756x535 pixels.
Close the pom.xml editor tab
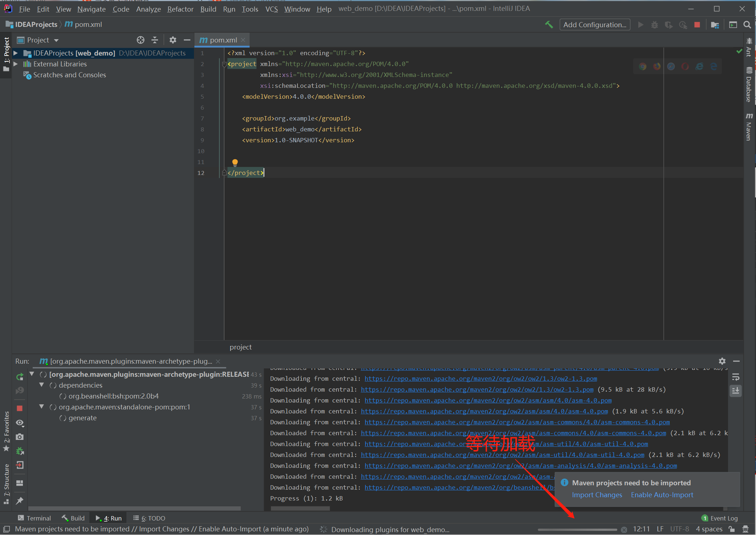click(x=243, y=40)
